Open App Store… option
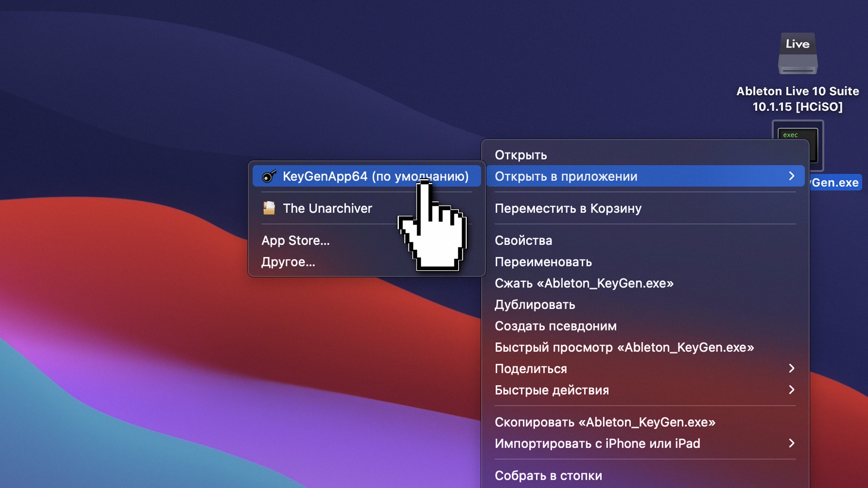 pyautogui.click(x=295, y=241)
